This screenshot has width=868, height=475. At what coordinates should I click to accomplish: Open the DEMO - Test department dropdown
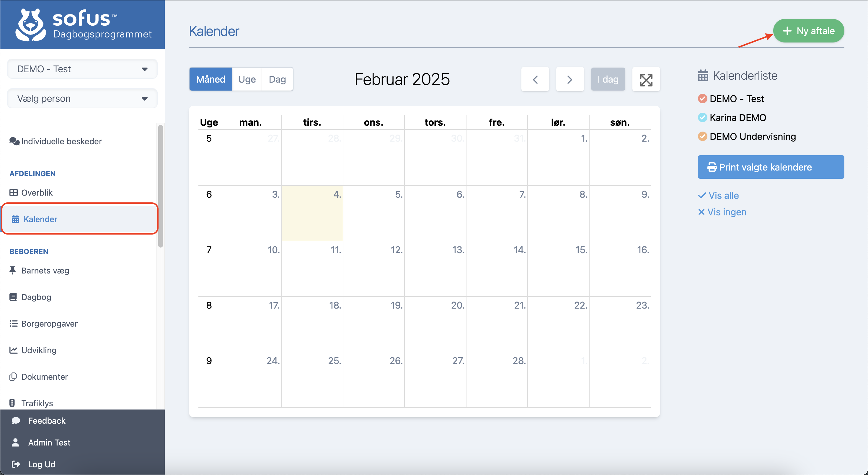point(82,69)
